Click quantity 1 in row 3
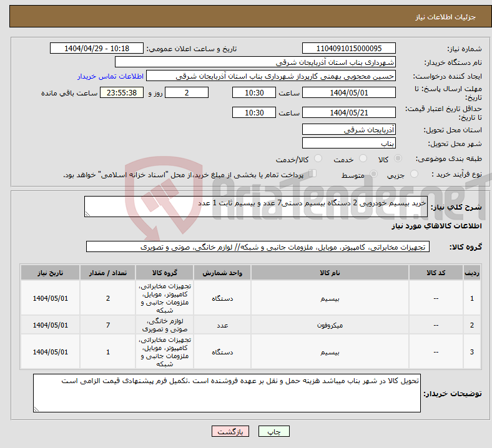 [108, 352]
